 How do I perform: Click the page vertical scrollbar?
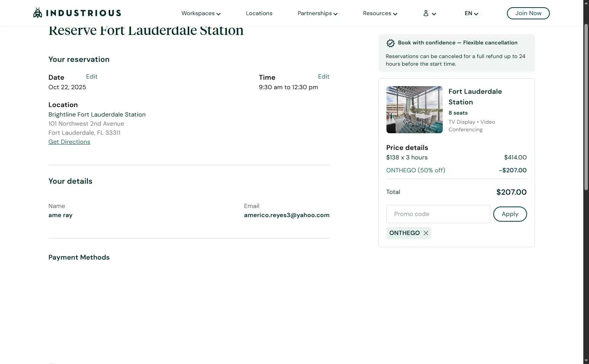[586, 106]
